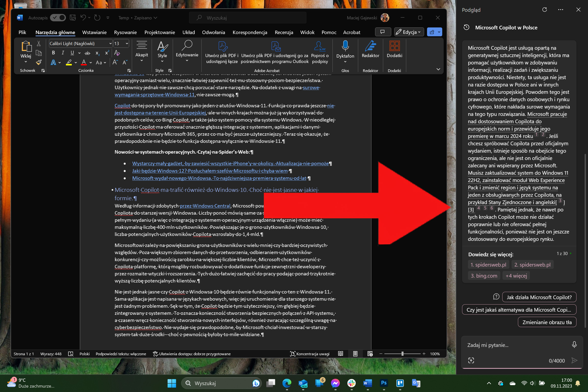The height and width of the screenshot is (392, 588).
Task: Apply superscript formatting
Action: pos(107,53)
